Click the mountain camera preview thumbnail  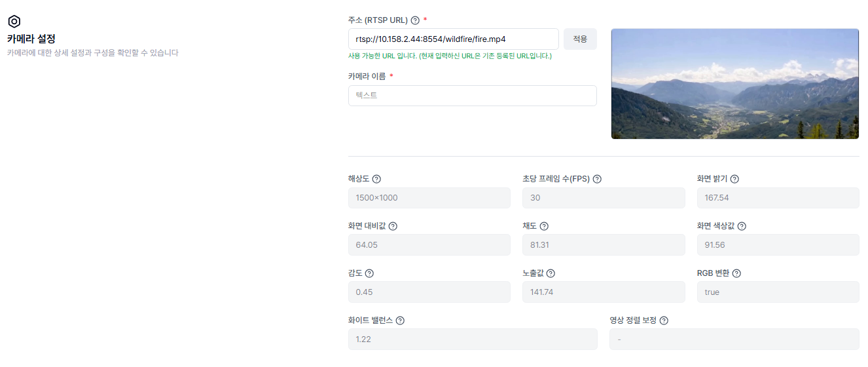pos(734,84)
